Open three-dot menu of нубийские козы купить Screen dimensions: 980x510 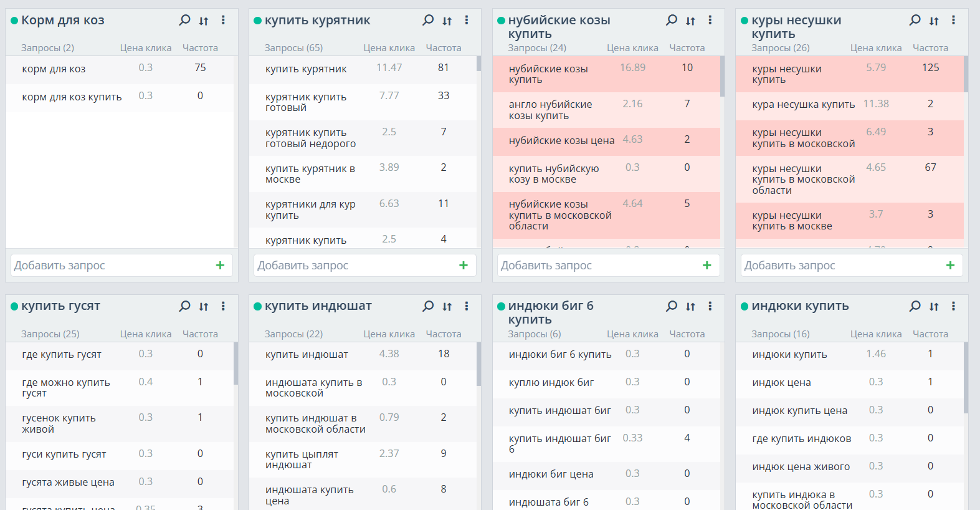point(710,20)
